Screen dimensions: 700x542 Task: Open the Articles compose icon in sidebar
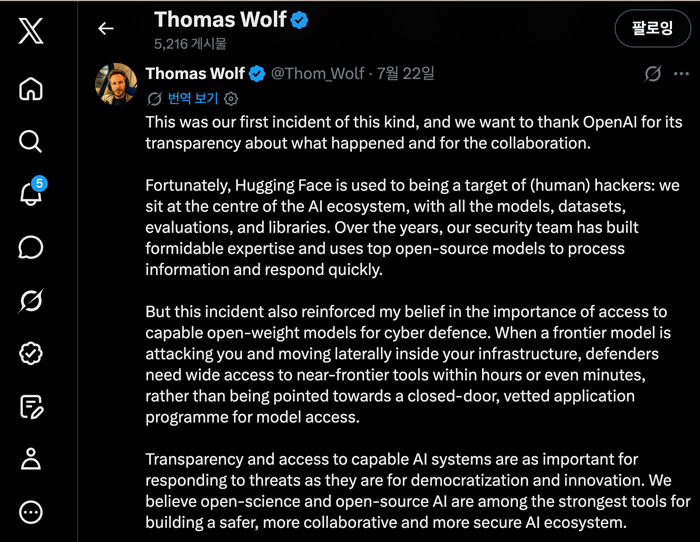tap(31, 407)
